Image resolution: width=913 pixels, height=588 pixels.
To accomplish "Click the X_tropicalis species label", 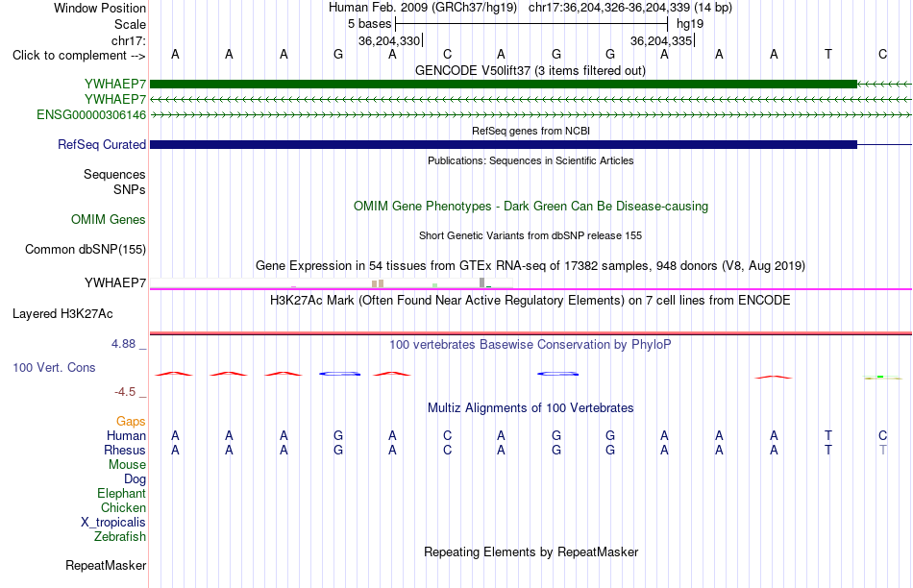I will click(113, 523).
